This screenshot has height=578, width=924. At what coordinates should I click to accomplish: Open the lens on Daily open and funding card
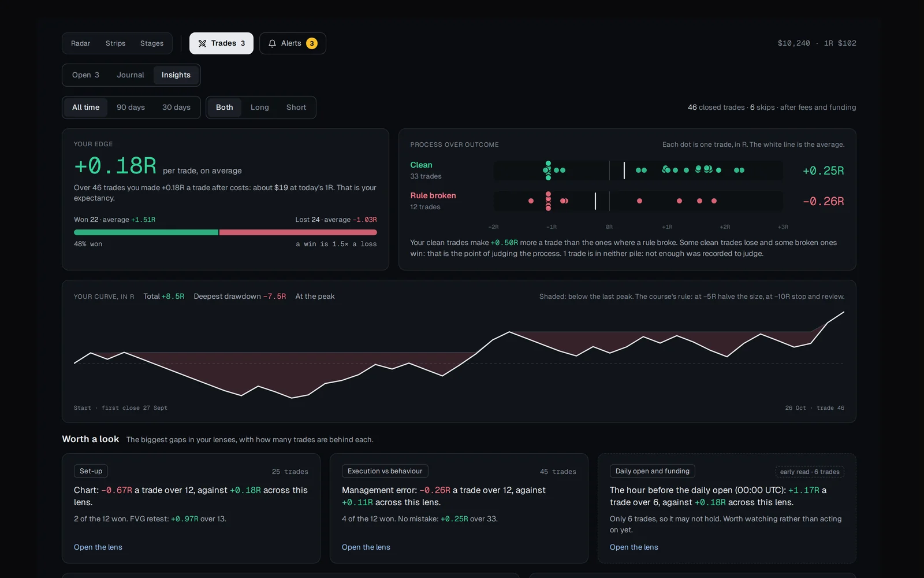click(x=634, y=547)
